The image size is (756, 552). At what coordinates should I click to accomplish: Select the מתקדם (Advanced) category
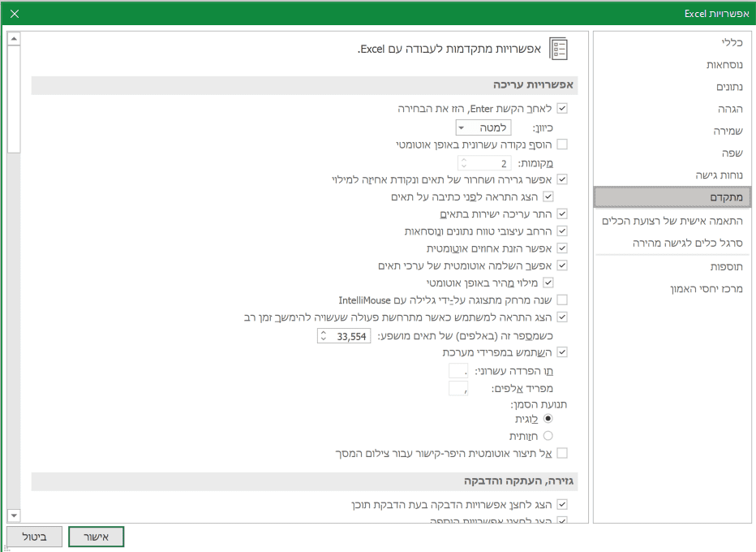pos(672,197)
